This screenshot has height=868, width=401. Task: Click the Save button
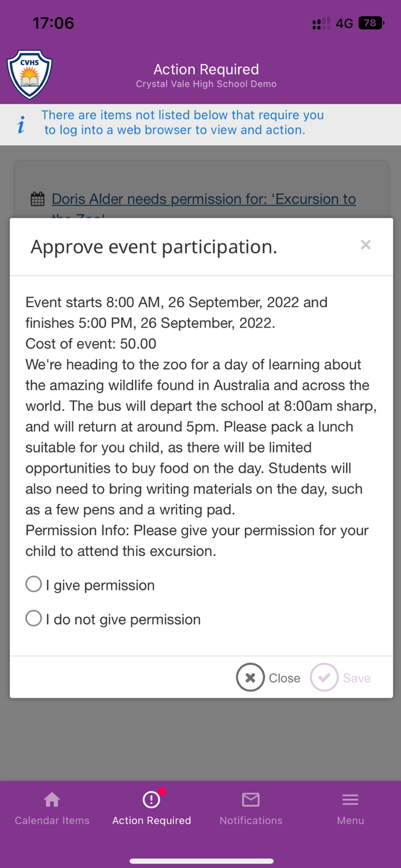(356, 678)
